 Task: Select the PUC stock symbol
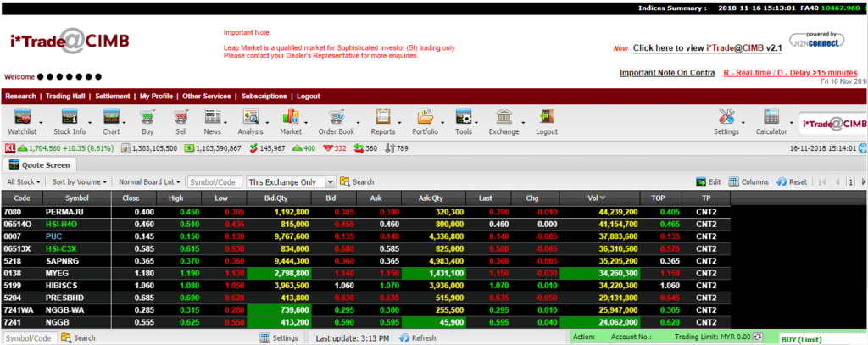tap(53, 236)
